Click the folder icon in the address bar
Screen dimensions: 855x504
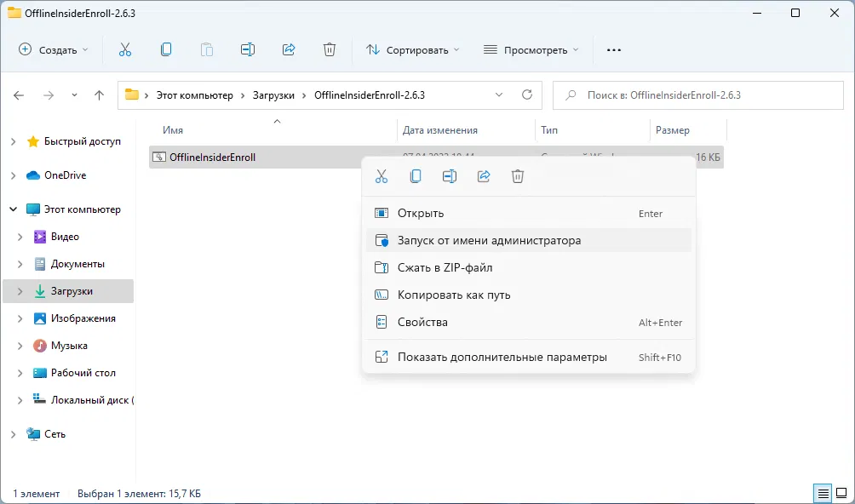131,94
